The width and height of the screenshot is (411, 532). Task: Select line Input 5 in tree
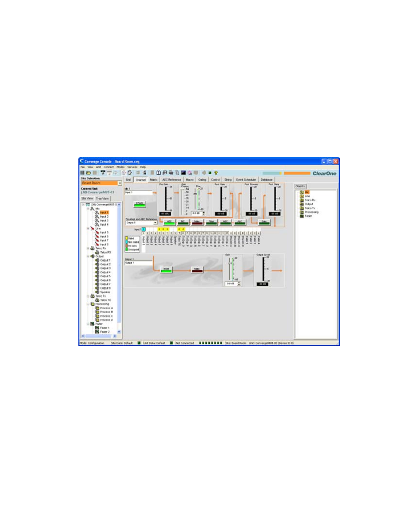tap(104, 233)
